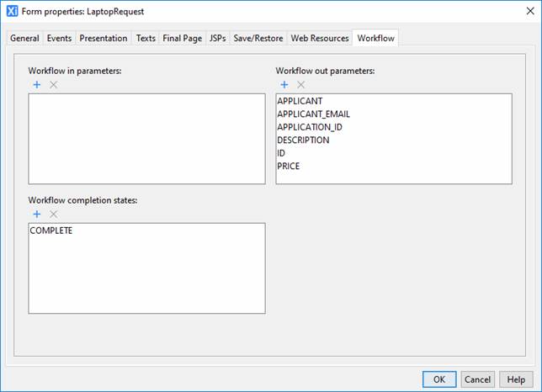Select the DESCRIPTION out parameter
542x392 pixels.
pos(303,140)
